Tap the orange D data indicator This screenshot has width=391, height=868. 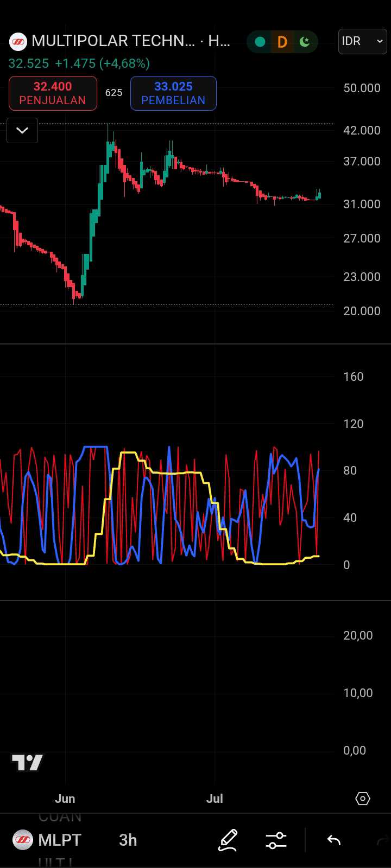click(282, 42)
